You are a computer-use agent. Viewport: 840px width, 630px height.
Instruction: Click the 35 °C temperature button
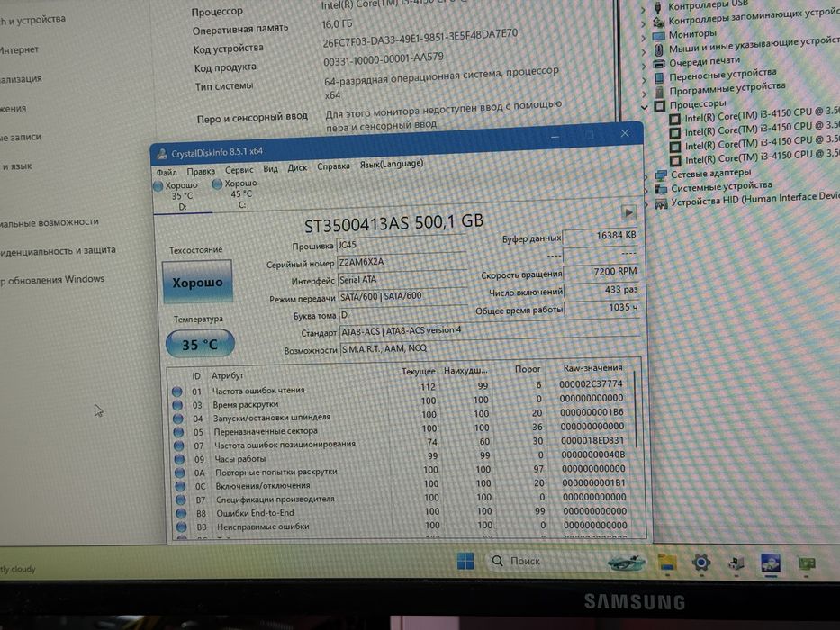pos(200,344)
